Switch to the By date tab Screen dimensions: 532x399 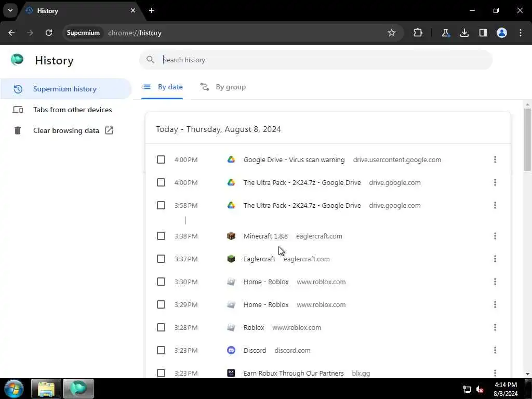coord(162,87)
